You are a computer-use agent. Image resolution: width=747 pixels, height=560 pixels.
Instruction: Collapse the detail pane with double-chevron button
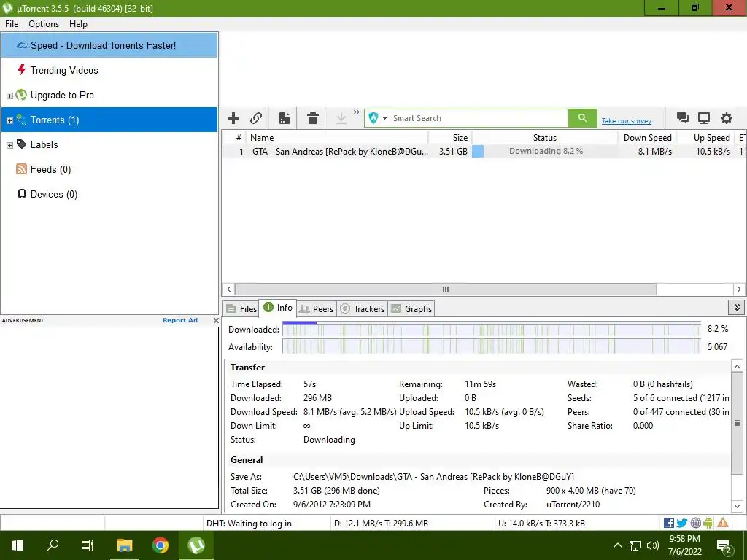[x=737, y=308]
